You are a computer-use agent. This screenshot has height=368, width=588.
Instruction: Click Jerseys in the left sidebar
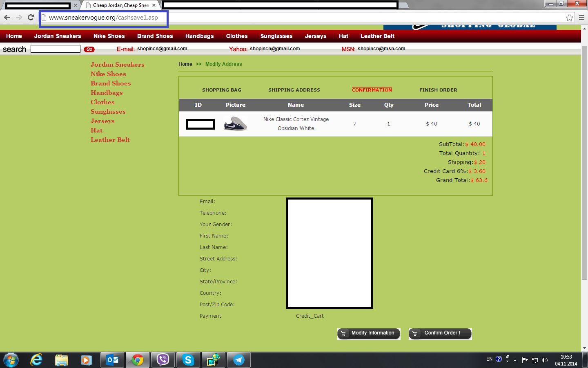coord(102,121)
